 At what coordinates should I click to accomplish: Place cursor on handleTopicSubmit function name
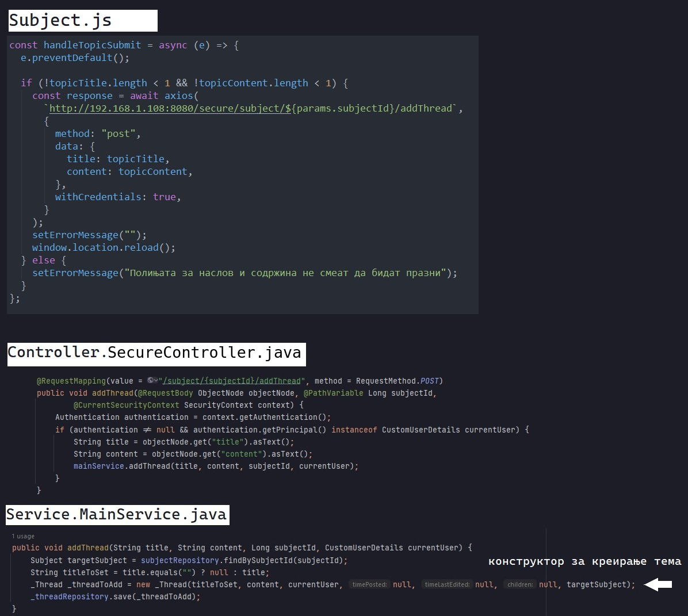pyautogui.click(x=92, y=45)
